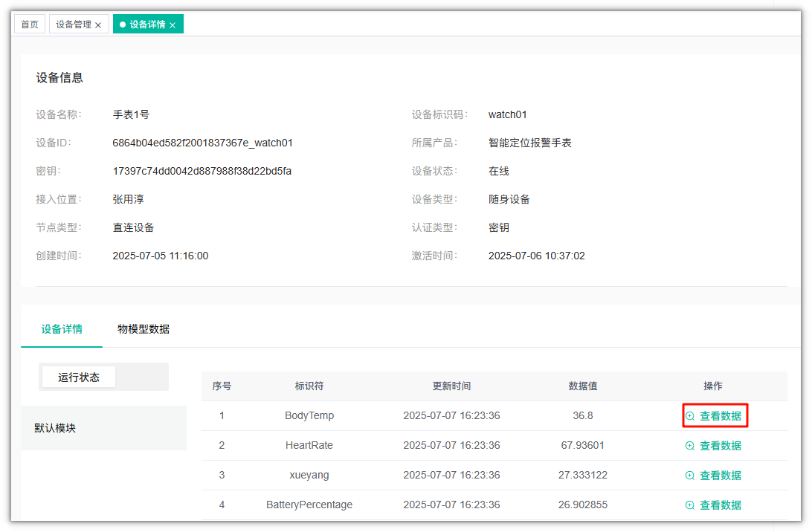
Task: Click the device ID value 6864b04ed582f2001837367e_watch01
Action: tap(202, 143)
